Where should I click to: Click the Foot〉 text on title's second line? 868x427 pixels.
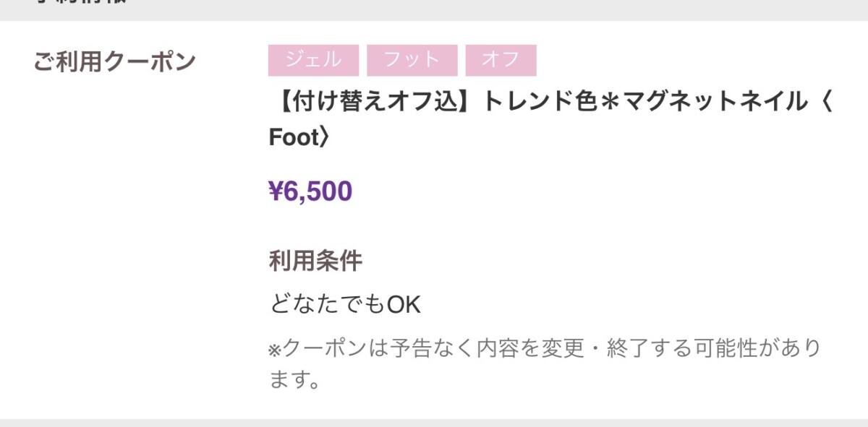299,137
